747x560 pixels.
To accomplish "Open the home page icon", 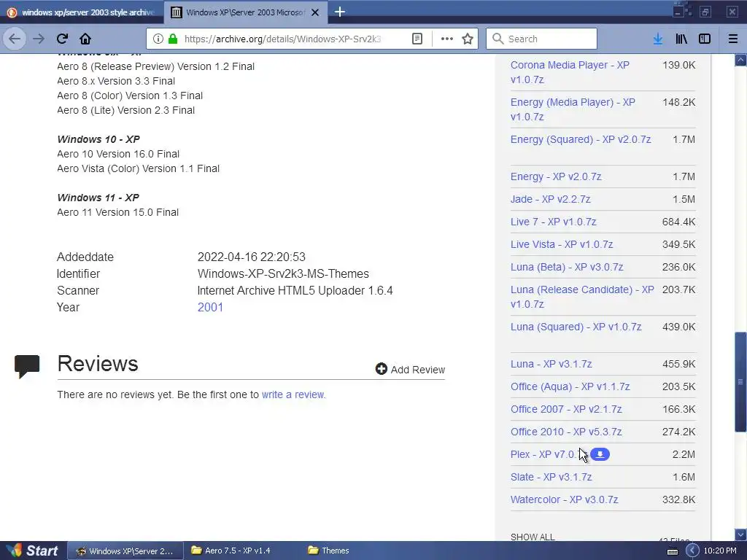I will pos(85,39).
